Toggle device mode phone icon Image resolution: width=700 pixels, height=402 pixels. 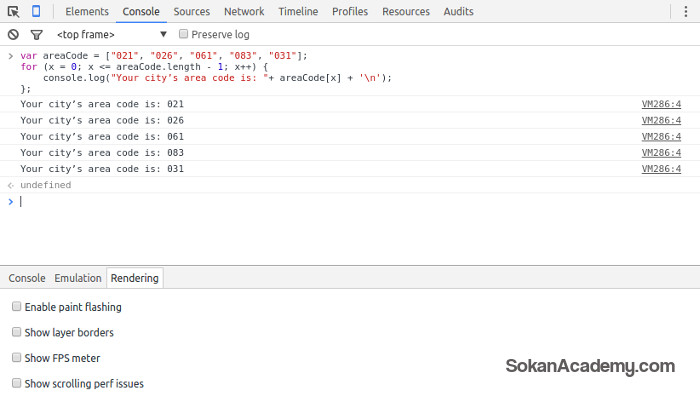click(x=36, y=11)
